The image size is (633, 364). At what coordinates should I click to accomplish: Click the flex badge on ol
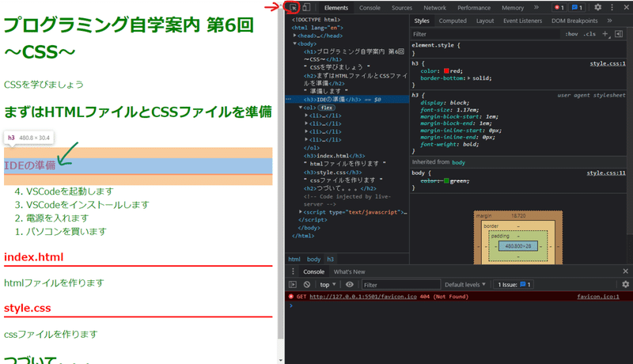coord(327,108)
